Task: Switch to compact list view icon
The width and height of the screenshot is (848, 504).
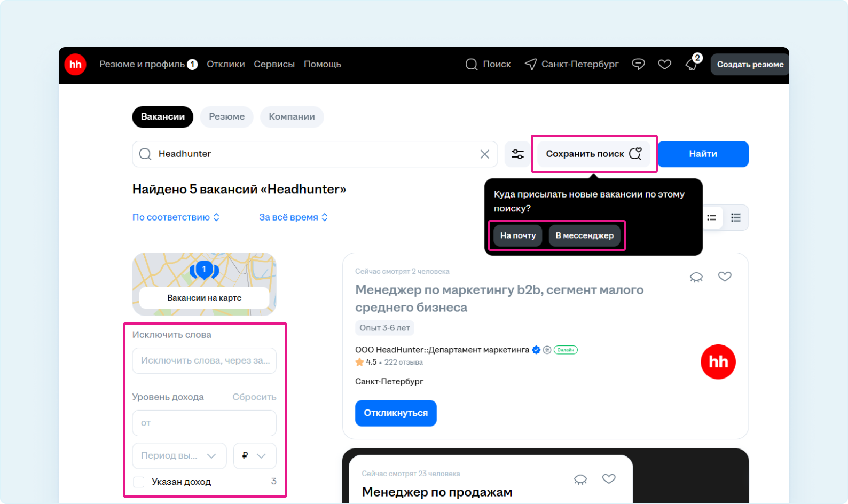Action: pos(712,218)
